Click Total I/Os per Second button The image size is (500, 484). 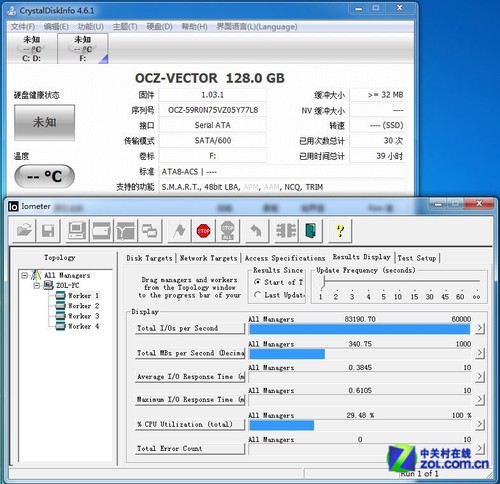190,328
